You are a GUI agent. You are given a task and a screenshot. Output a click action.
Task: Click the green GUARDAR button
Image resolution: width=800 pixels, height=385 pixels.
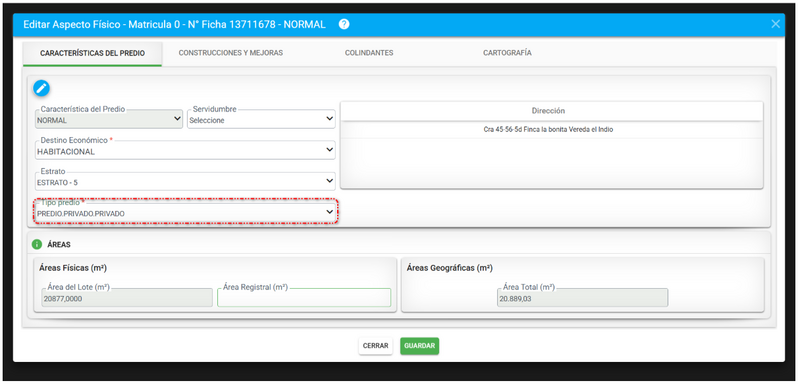point(419,346)
